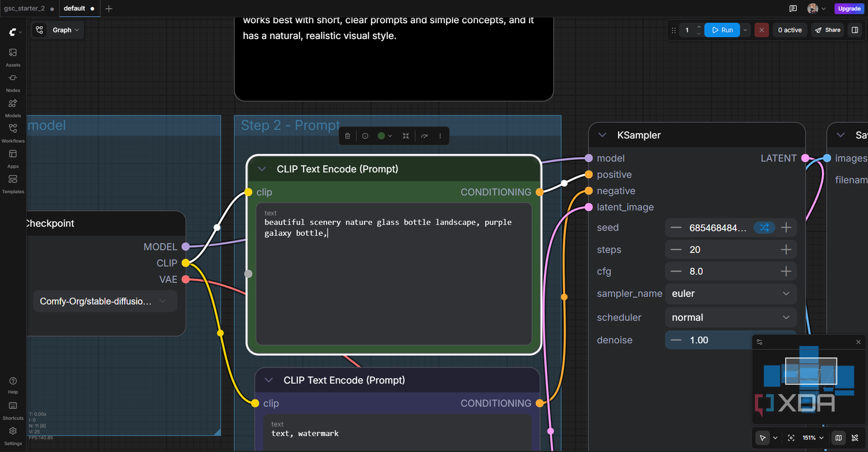
Task: Open the Help menu in sidebar
Action: (x=13, y=385)
